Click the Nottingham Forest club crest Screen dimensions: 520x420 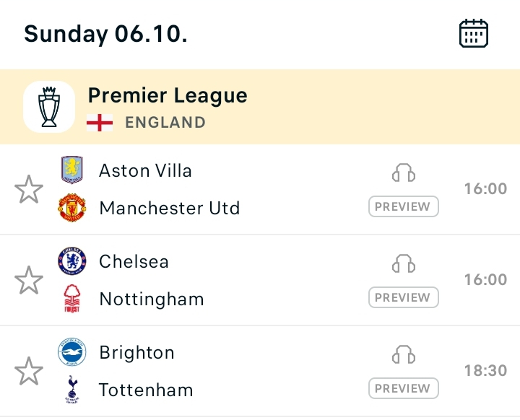coord(72,298)
